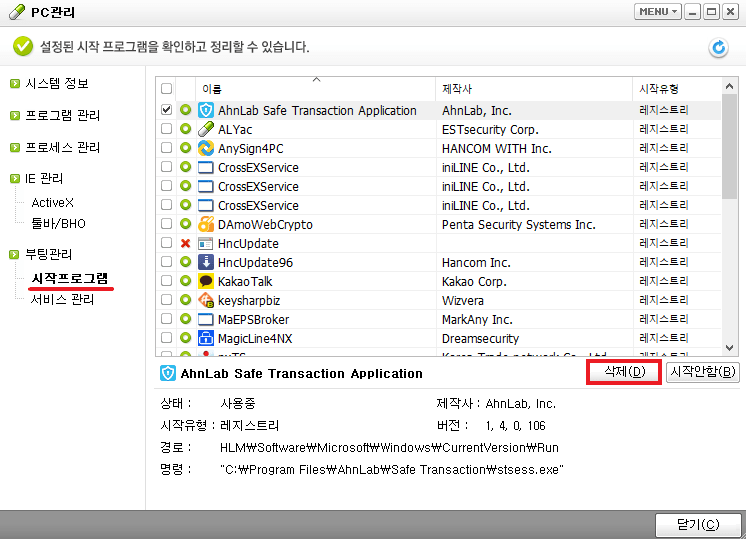Toggle the select-all checkbox in list header
The width and height of the screenshot is (746, 539).
pos(167,88)
